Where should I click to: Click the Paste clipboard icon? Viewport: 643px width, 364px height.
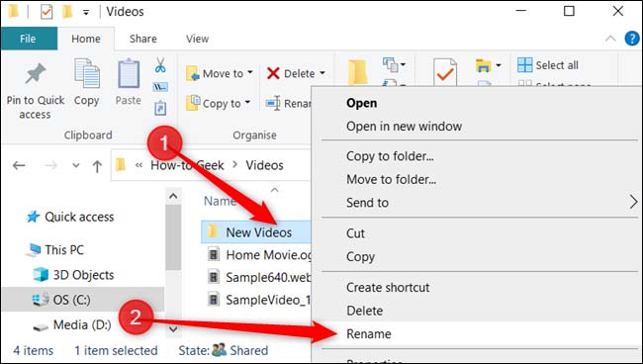pyautogui.click(x=129, y=73)
